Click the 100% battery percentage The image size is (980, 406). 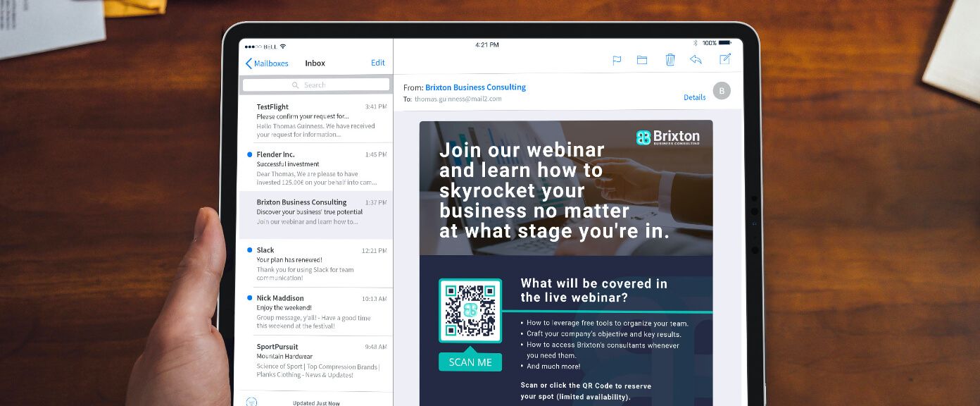pyautogui.click(x=709, y=43)
